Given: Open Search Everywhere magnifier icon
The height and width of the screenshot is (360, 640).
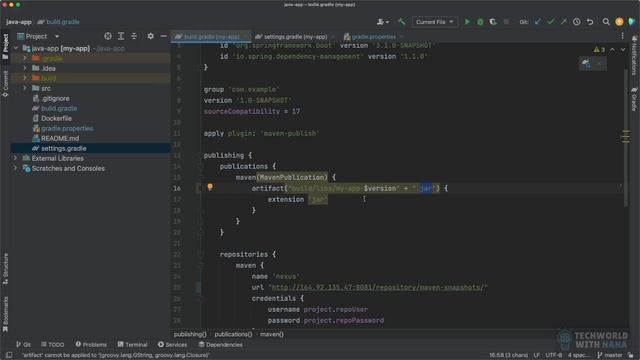Looking at the screenshot, I should (x=606, y=22).
